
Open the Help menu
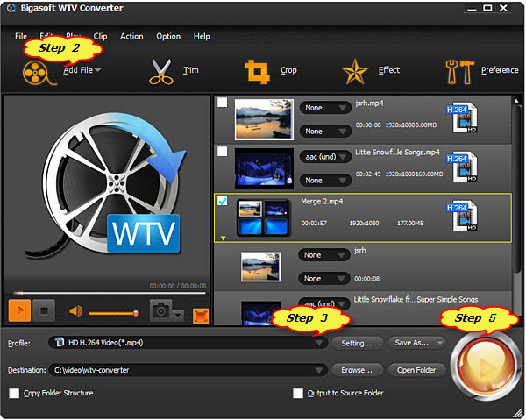coord(202,36)
